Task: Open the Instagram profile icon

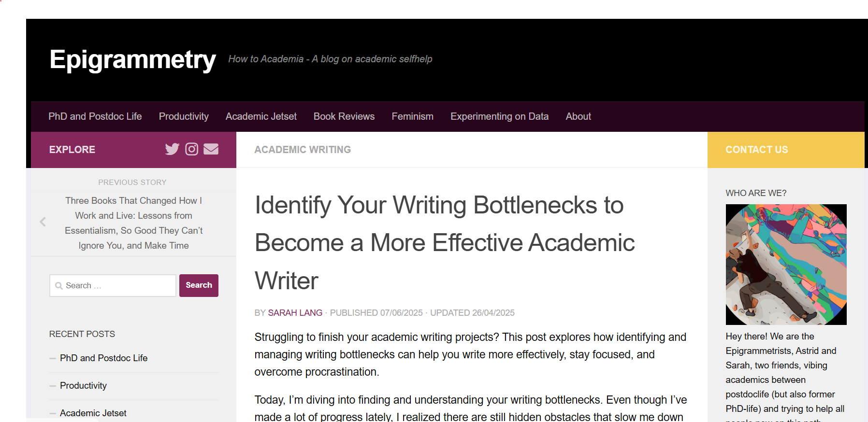Action: 192,149
